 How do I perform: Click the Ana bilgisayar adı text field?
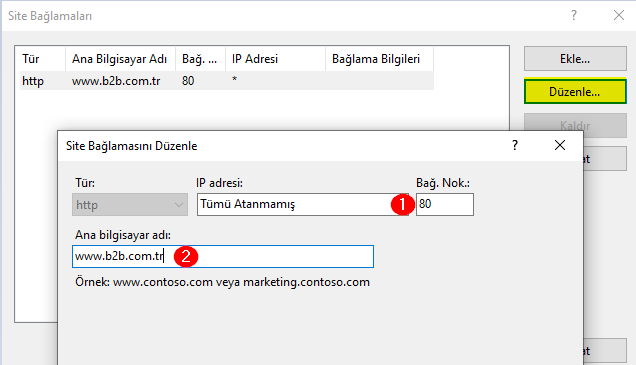point(223,256)
